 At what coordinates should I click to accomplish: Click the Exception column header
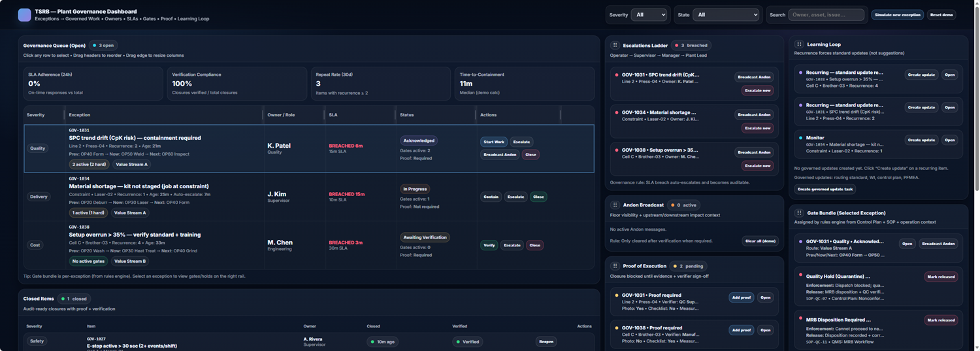80,115
